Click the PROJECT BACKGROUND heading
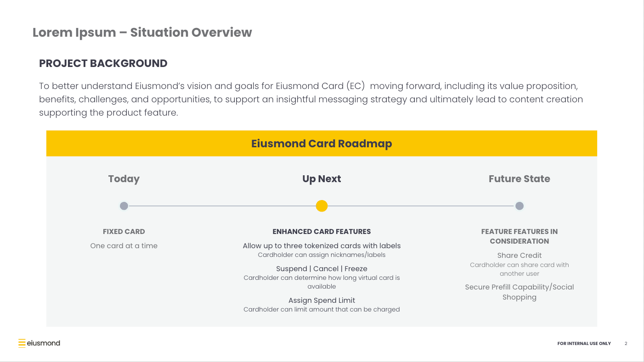This screenshot has height=362, width=644. [x=103, y=63]
